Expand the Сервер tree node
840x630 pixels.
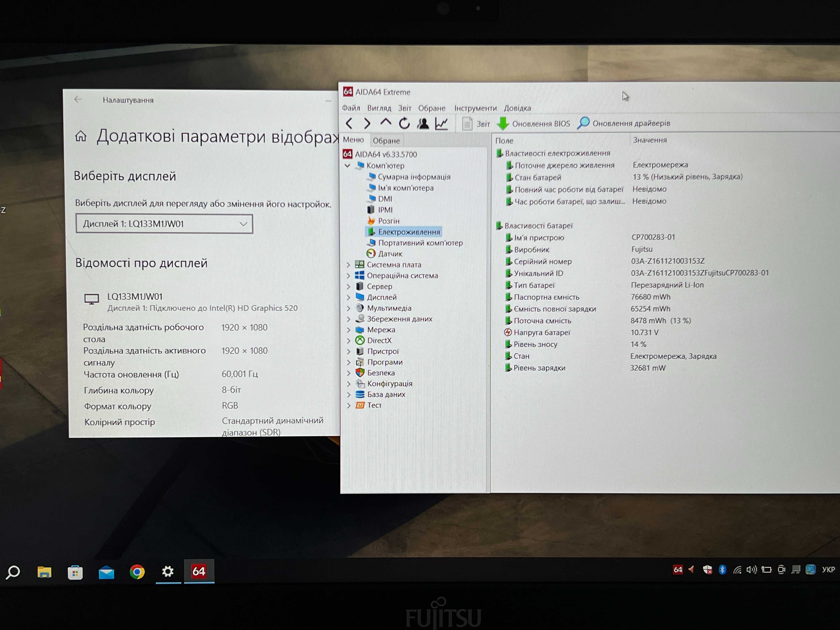point(348,286)
